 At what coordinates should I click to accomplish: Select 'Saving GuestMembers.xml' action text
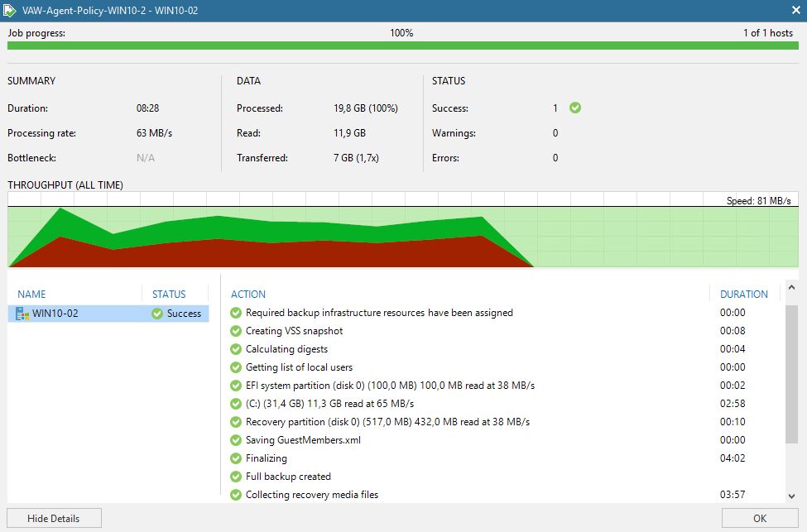(x=303, y=440)
